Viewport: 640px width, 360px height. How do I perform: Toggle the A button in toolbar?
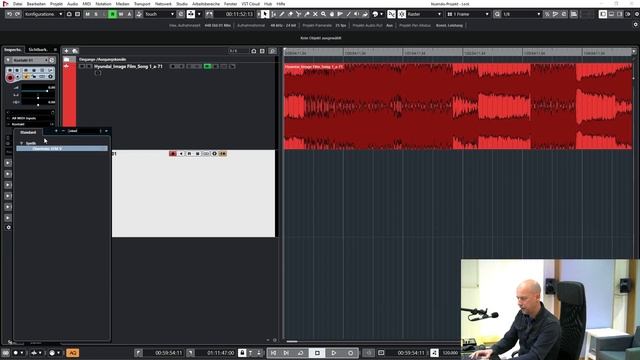click(x=129, y=14)
